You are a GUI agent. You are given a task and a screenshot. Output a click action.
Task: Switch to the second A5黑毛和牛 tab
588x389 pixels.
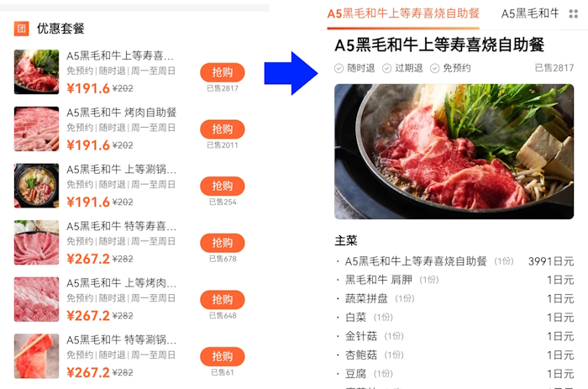(530, 14)
